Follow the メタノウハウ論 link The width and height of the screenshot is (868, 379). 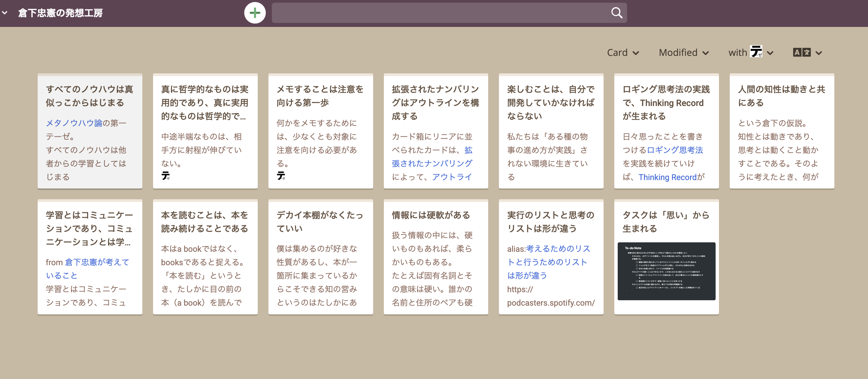click(x=74, y=123)
